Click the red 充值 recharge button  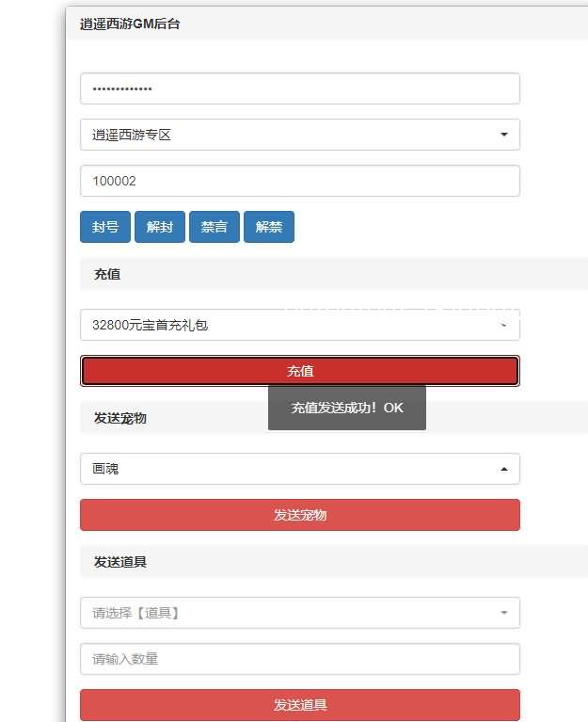coord(300,371)
